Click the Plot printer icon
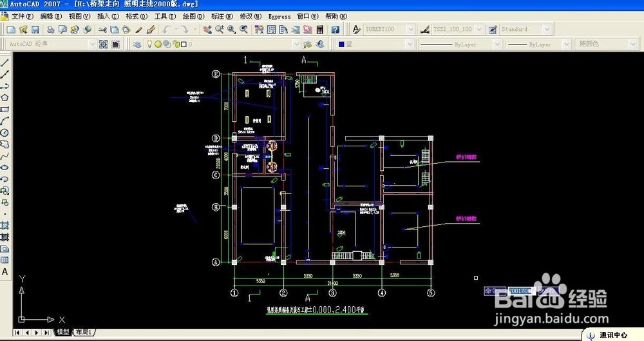The height and width of the screenshot is (341, 644). 50,29
